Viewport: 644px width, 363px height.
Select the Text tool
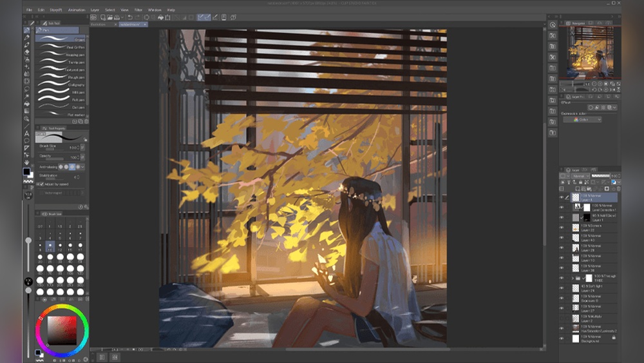(26, 133)
